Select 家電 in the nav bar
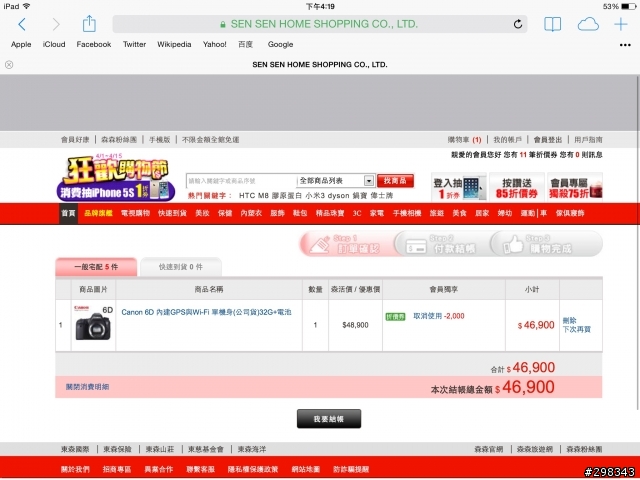 [x=377, y=213]
